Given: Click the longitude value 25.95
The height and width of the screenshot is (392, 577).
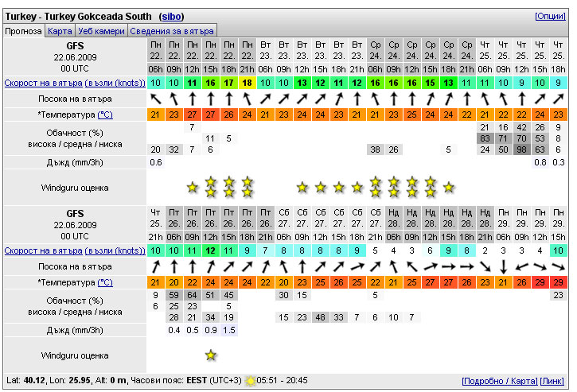Looking at the screenshot, I should tap(80, 380).
